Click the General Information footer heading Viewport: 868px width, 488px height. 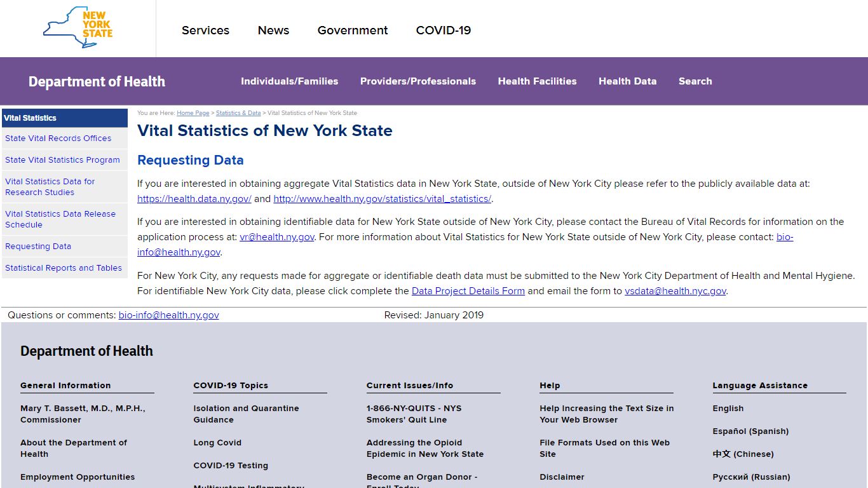pos(65,386)
